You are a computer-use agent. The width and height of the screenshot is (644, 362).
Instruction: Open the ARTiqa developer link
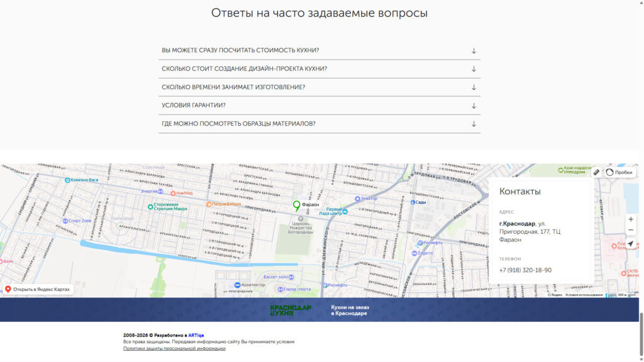(x=196, y=336)
